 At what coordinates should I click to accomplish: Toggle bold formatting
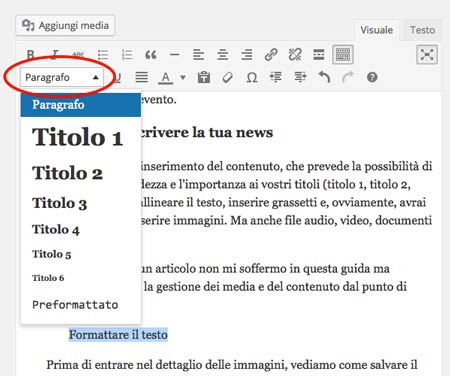coord(30,54)
